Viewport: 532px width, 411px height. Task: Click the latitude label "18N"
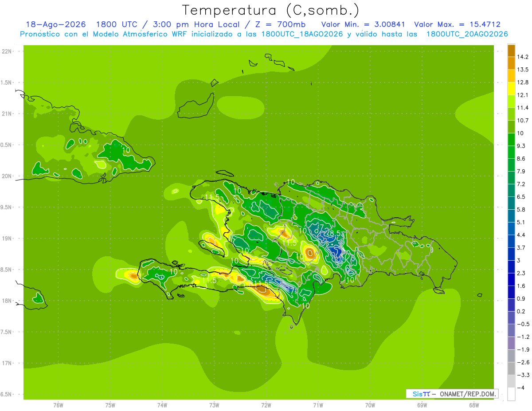click(6, 301)
